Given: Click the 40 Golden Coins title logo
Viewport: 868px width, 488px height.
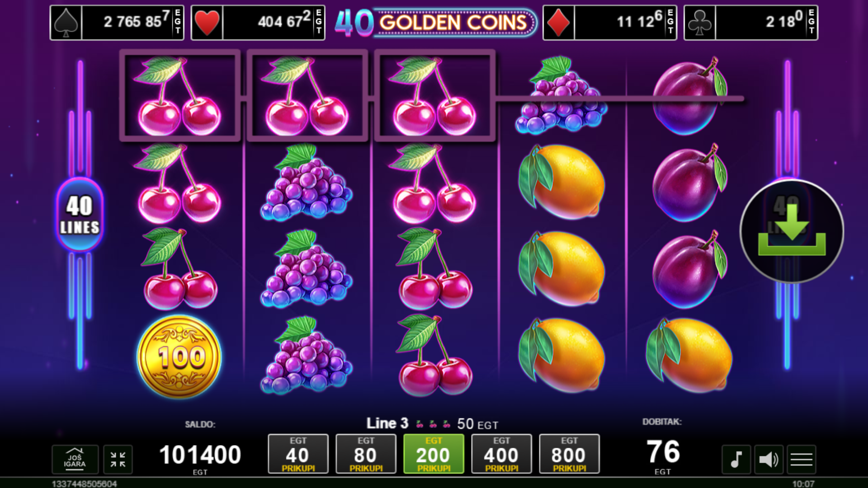Looking at the screenshot, I should click(x=435, y=23).
